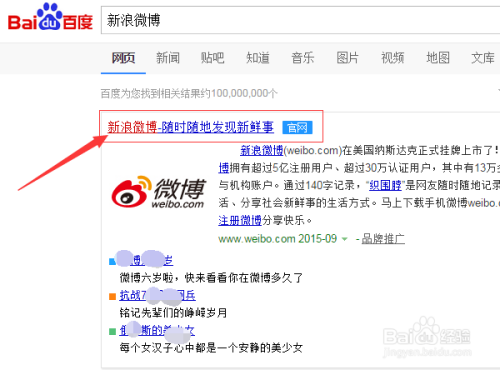
Task: Click the text 每个女汉子心中都是一个安静的美少女
Action: (x=211, y=348)
